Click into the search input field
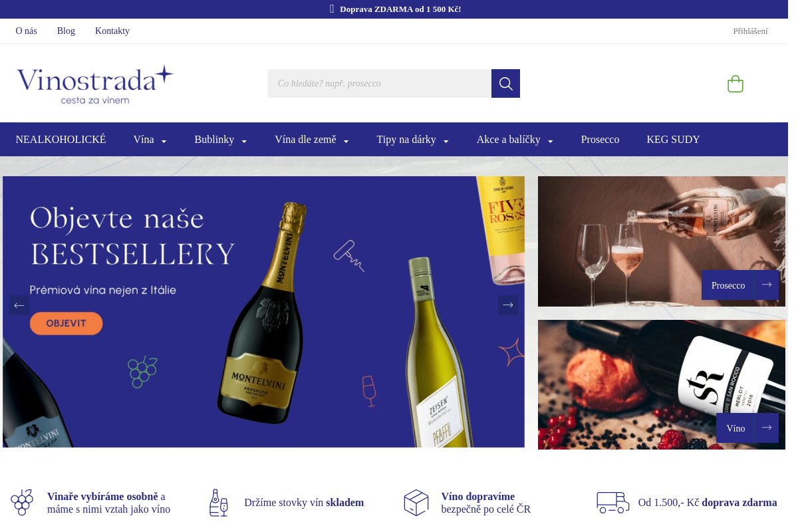 [380, 84]
